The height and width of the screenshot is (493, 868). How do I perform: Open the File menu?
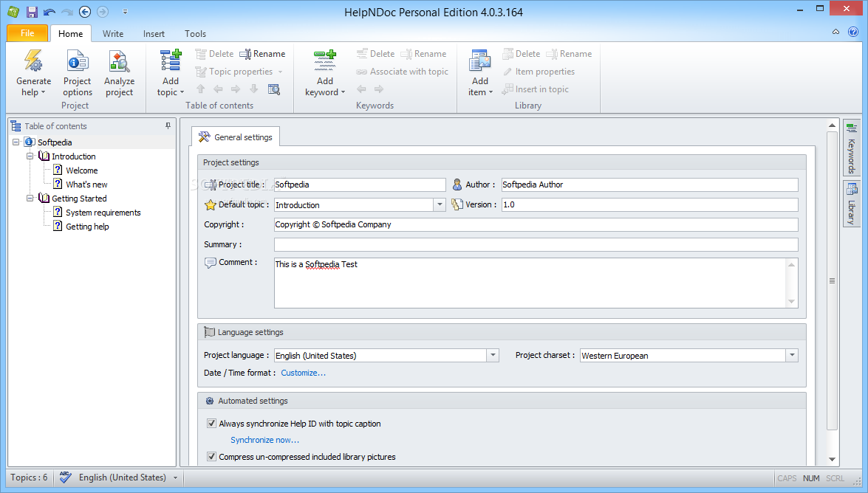27,33
